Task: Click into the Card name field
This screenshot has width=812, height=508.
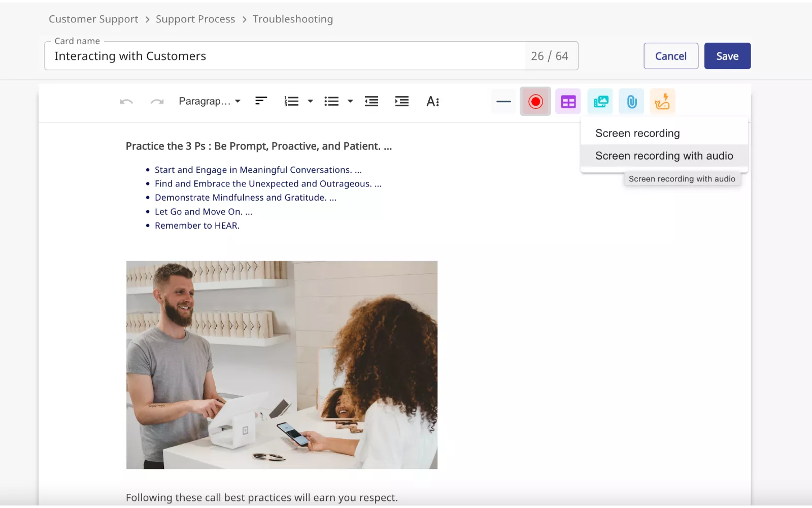Action: click(x=284, y=56)
